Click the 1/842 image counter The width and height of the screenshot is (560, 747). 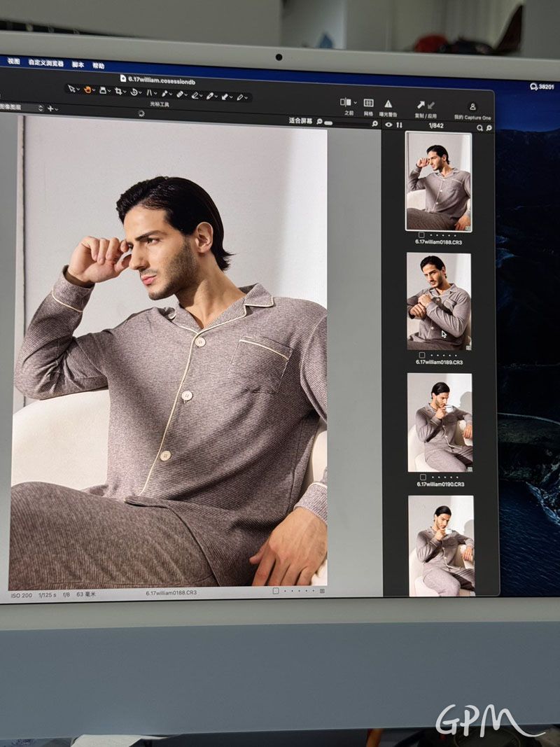436,126
